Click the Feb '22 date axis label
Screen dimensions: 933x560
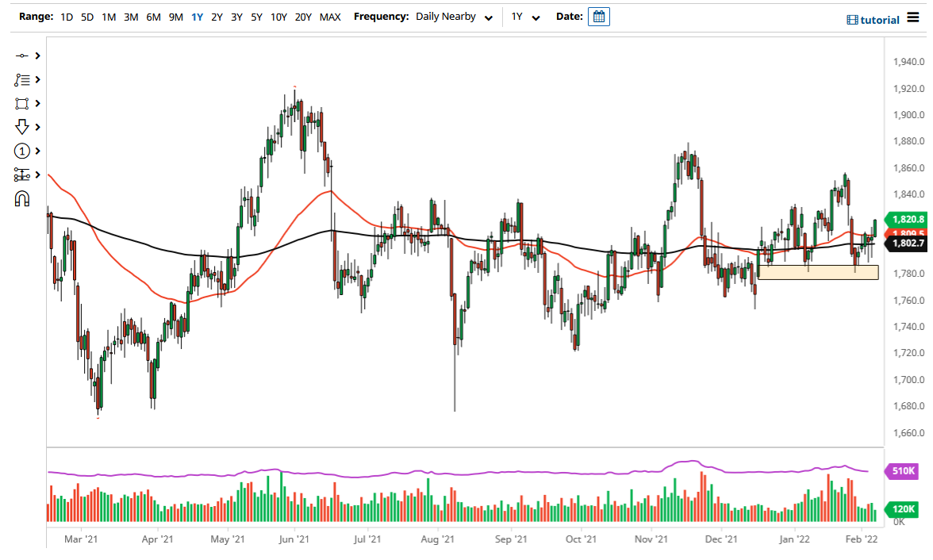pyautogui.click(x=862, y=539)
